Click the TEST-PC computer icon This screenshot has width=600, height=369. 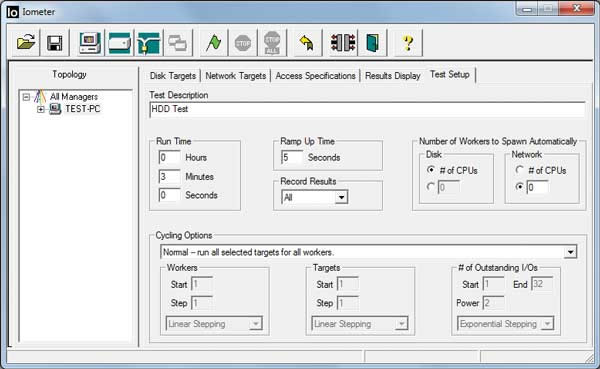click(x=55, y=109)
